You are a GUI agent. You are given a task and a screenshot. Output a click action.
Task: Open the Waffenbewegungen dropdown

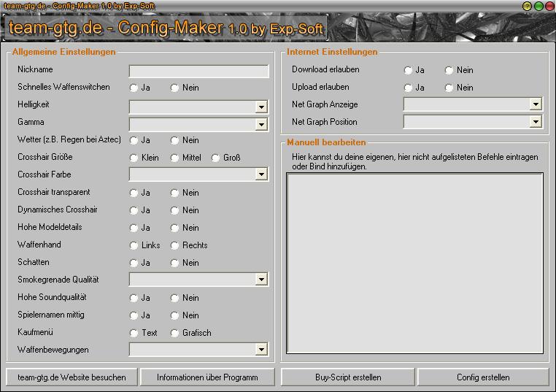click(x=261, y=350)
